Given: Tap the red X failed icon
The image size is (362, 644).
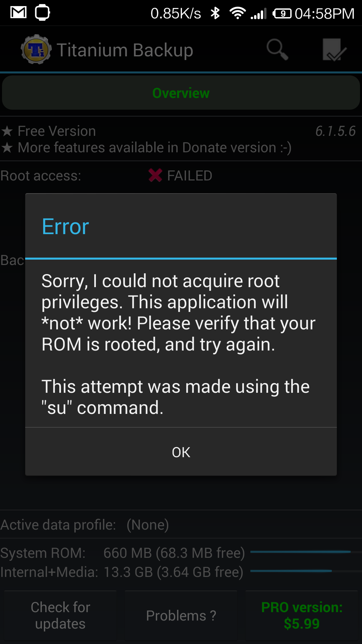Looking at the screenshot, I should click(155, 175).
